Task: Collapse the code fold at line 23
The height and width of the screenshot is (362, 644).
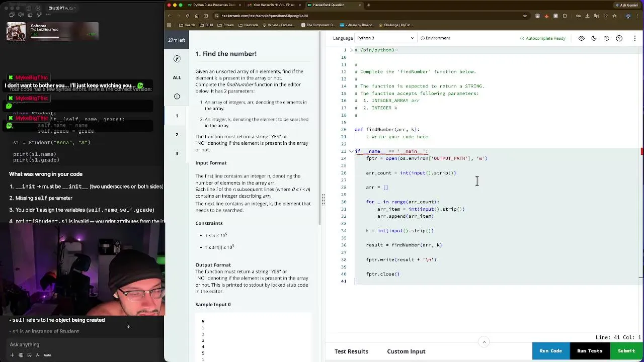Action: pos(351,151)
